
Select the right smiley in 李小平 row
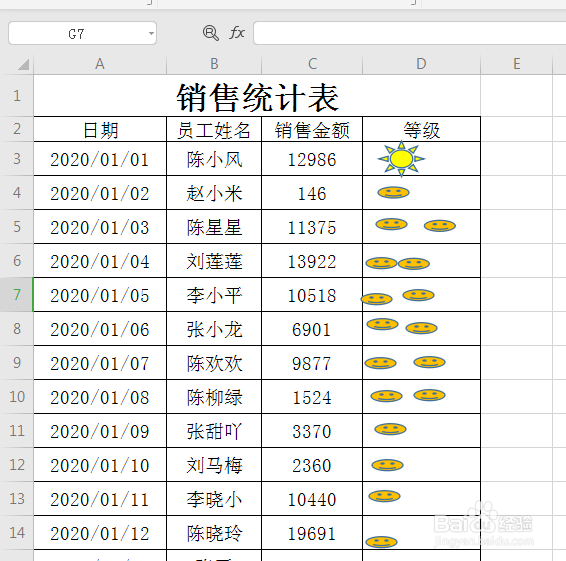point(418,295)
